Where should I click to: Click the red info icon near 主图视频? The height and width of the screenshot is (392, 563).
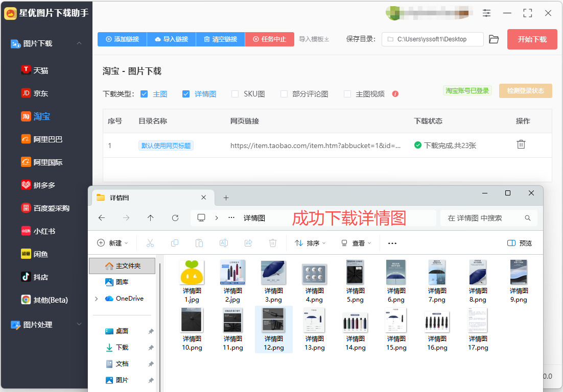tap(395, 94)
